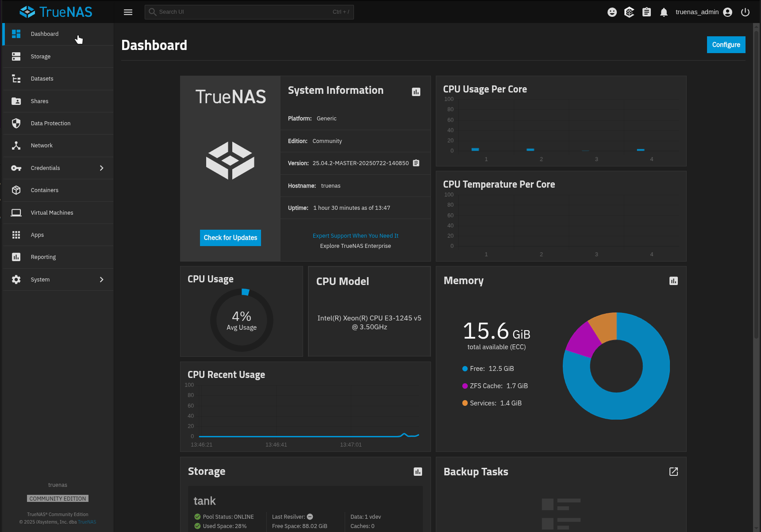Open the Data Protection menu item
The width and height of the screenshot is (761, 532).
[x=58, y=123]
